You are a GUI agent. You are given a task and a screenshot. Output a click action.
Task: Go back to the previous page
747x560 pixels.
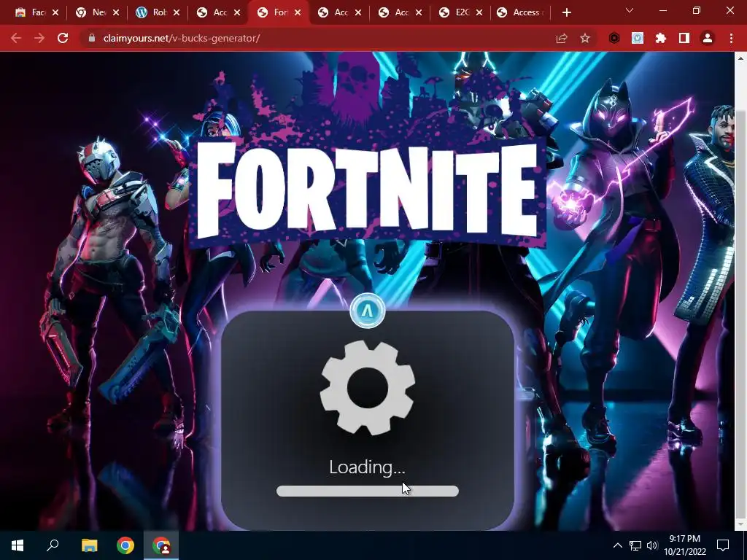[x=16, y=38]
